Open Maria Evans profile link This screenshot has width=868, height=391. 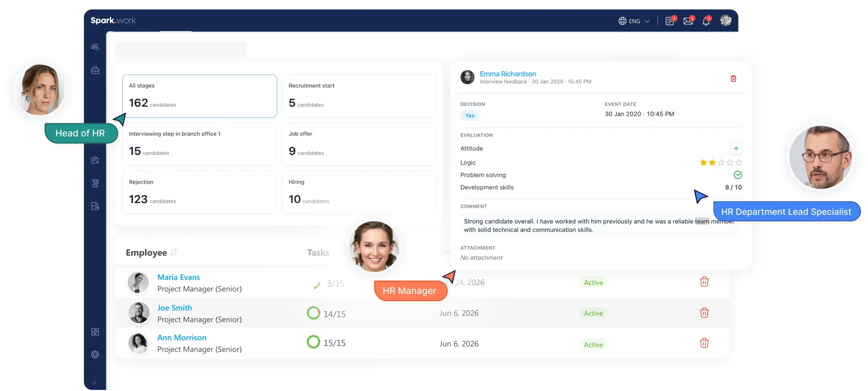point(178,277)
